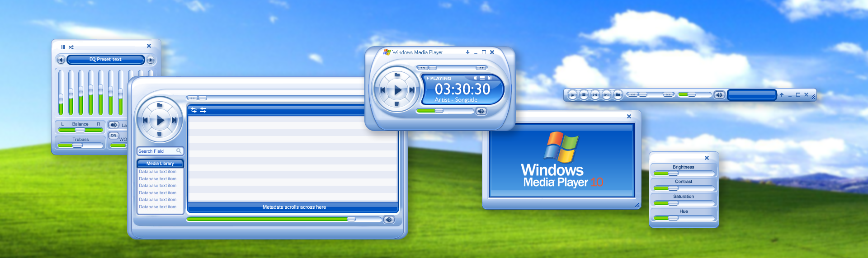The height and width of the screenshot is (258, 868).
Task: Click rewind button in compact player
Action: [x=422, y=68]
